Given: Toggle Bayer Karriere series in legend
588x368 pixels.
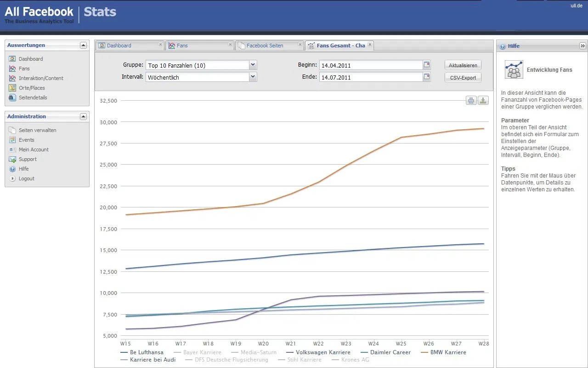Looking at the screenshot, I should [197, 352].
